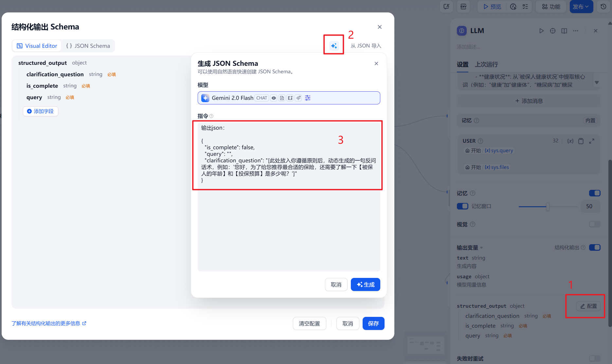The image size is (612, 364).
Task: Cancel the 生成 JSON Schema popup
Action: 336,284
